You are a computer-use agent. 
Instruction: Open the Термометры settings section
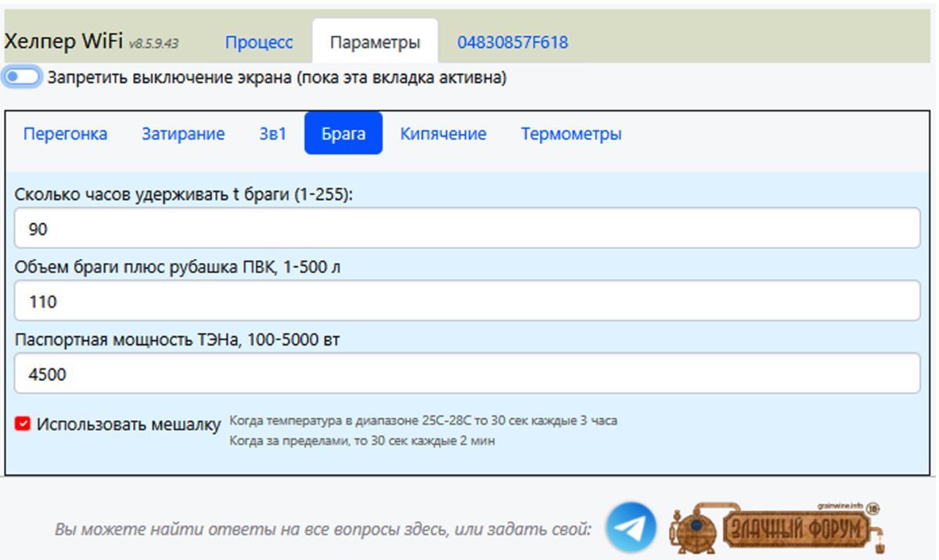pyautogui.click(x=571, y=134)
